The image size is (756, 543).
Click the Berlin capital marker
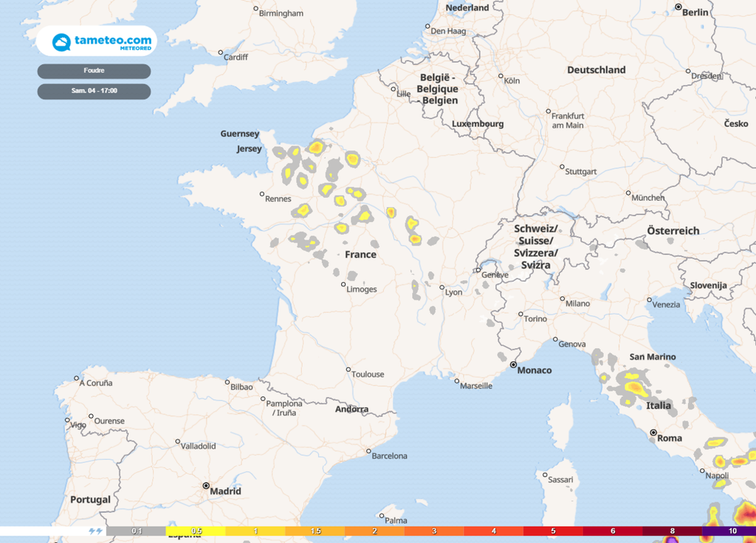click(x=678, y=7)
